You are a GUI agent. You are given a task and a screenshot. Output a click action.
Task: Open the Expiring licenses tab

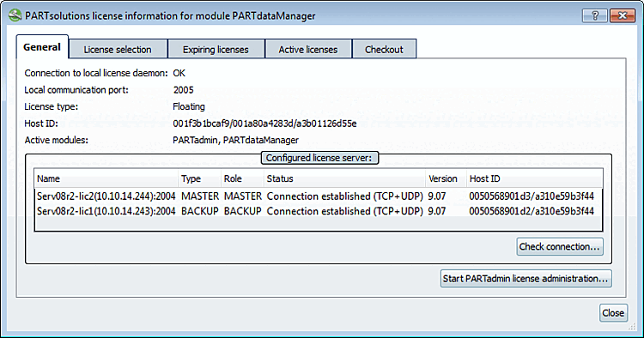click(216, 49)
